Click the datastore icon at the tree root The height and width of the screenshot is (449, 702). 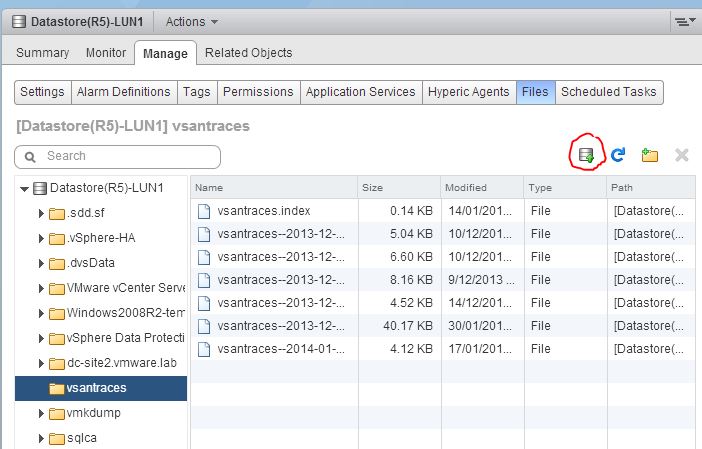click(40, 188)
